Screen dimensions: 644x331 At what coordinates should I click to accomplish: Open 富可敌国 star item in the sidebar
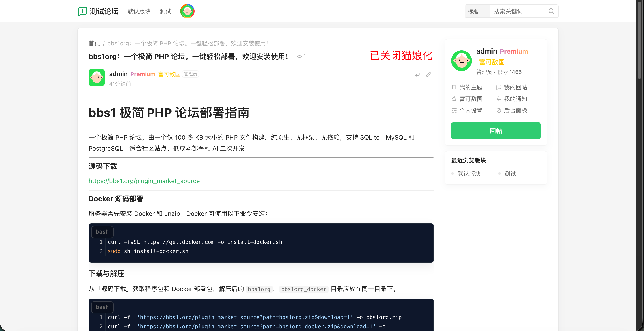[x=467, y=99]
